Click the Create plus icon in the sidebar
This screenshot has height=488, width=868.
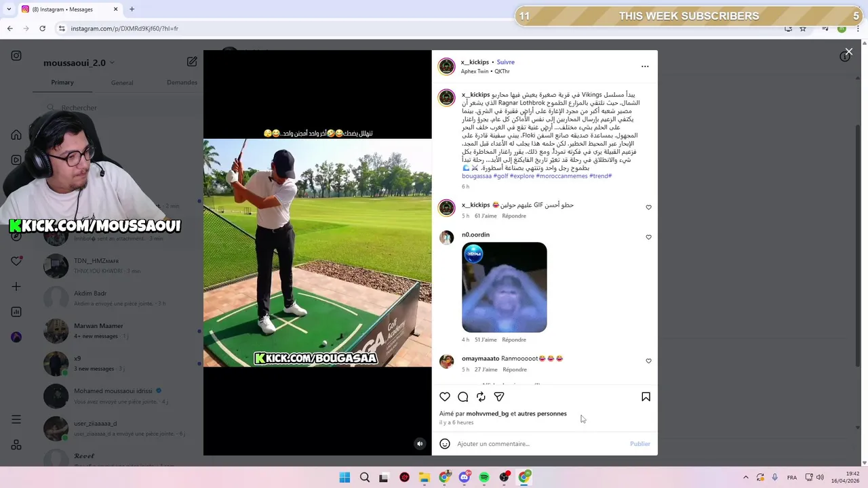tap(16, 287)
